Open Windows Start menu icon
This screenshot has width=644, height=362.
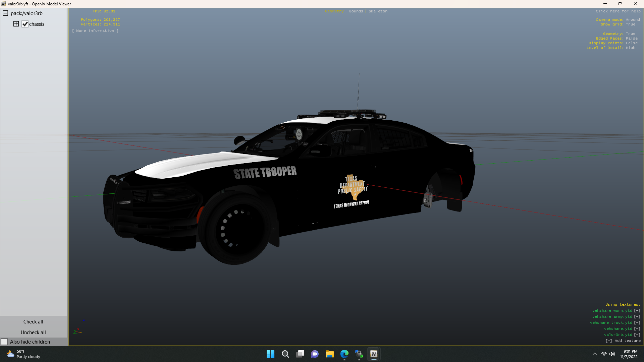coord(270,354)
